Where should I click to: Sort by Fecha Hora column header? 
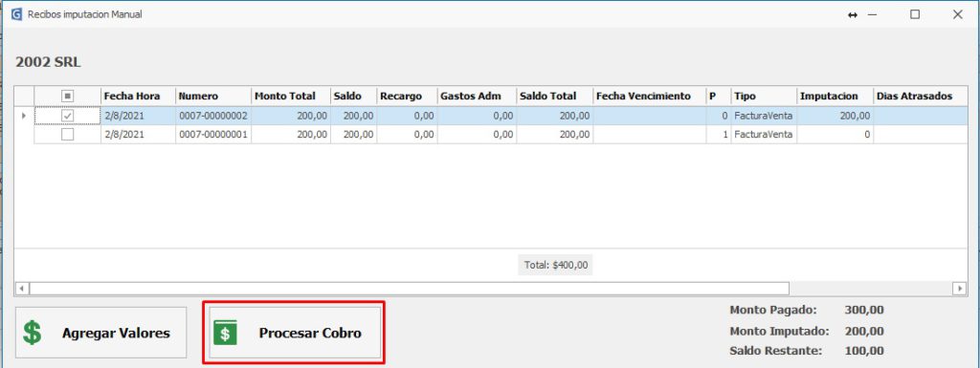point(138,96)
